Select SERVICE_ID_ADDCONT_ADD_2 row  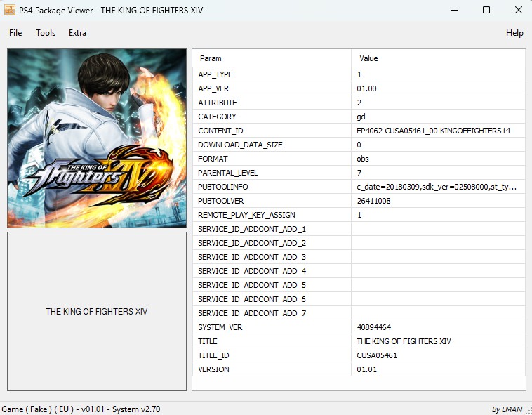359,243
